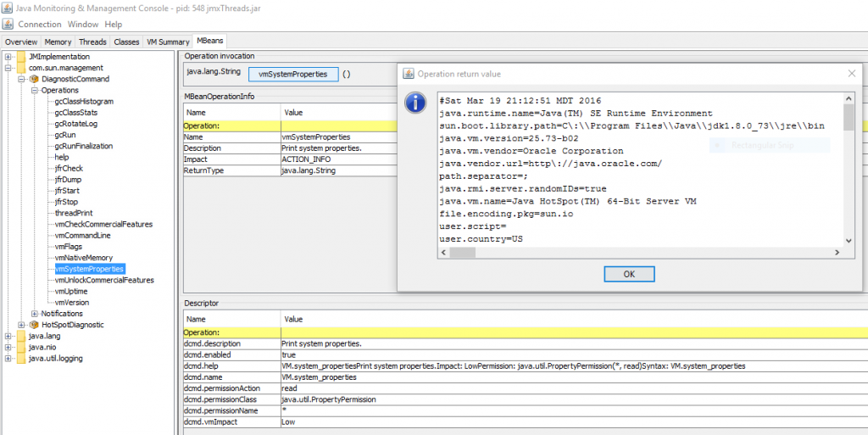Open the Window menu
This screenshot has width=868, height=435.
83,25
